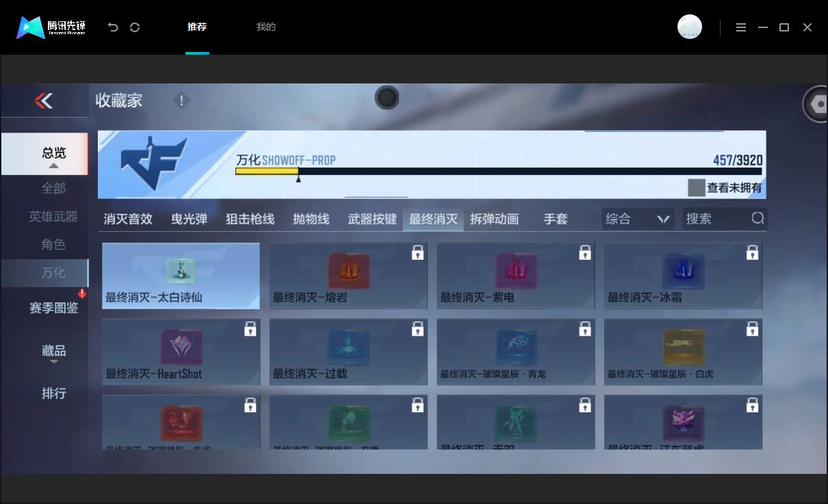Click the search magnifier icon
The width and height of the screenshot is (828, 504).
tap(758, 218)
